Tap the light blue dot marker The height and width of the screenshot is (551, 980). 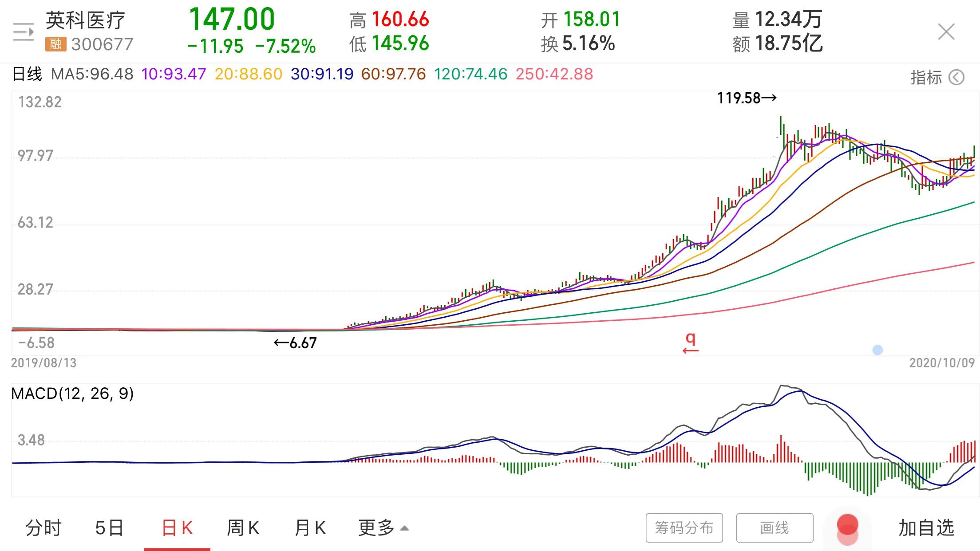click(877, 350)
